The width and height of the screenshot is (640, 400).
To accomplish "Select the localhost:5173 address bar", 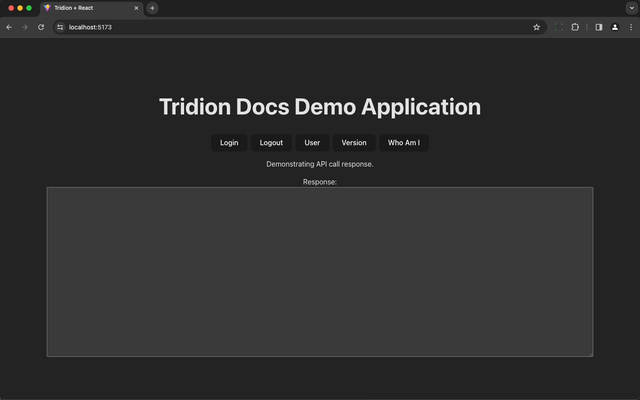I will click(298, 27).
